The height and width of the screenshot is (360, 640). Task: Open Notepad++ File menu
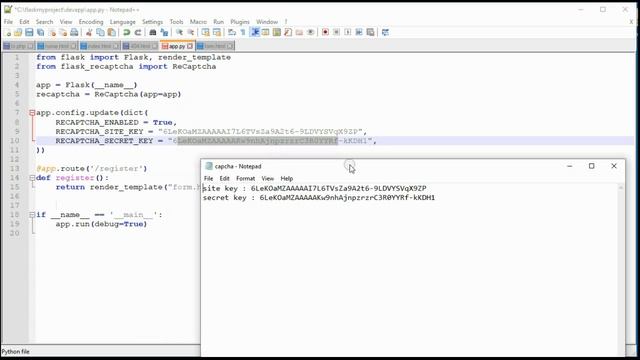point(8,22)
